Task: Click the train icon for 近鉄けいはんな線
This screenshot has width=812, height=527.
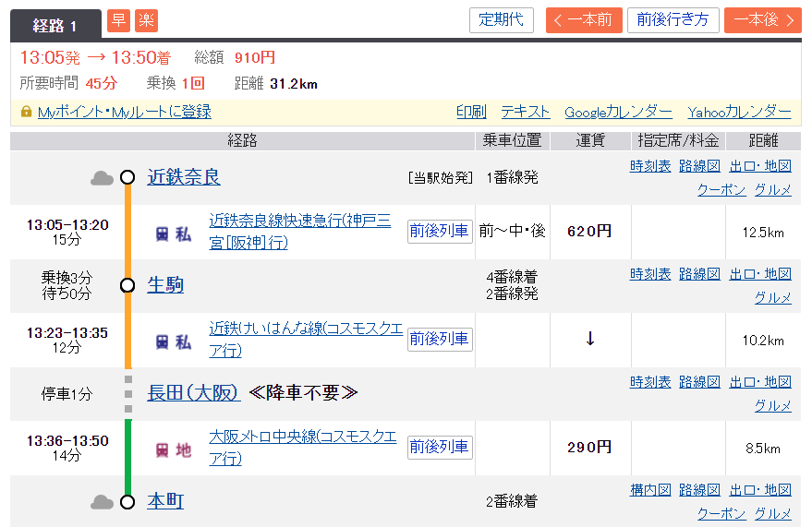Action: click(x=163, y=342)
